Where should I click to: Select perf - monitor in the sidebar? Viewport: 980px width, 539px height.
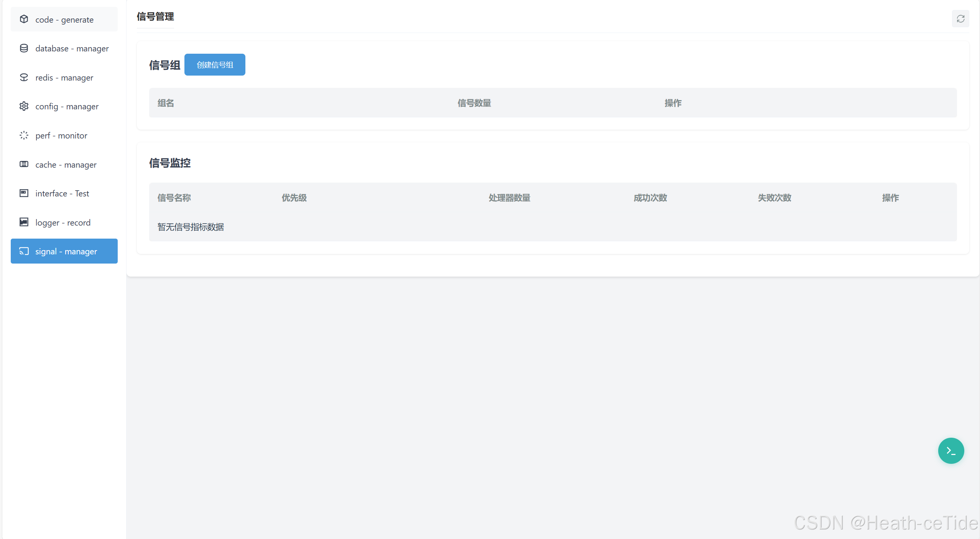pos(61,136)
